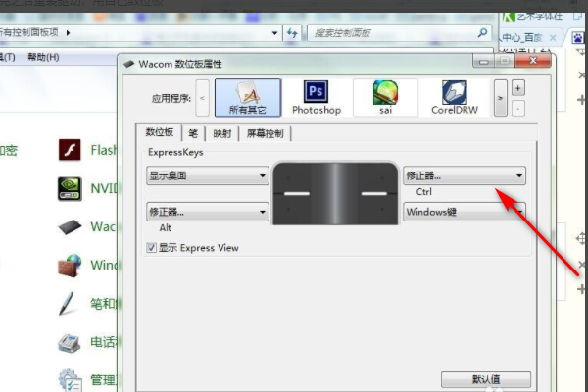
Task: Remove application with the minus button
Action: [x=517, y=109]
